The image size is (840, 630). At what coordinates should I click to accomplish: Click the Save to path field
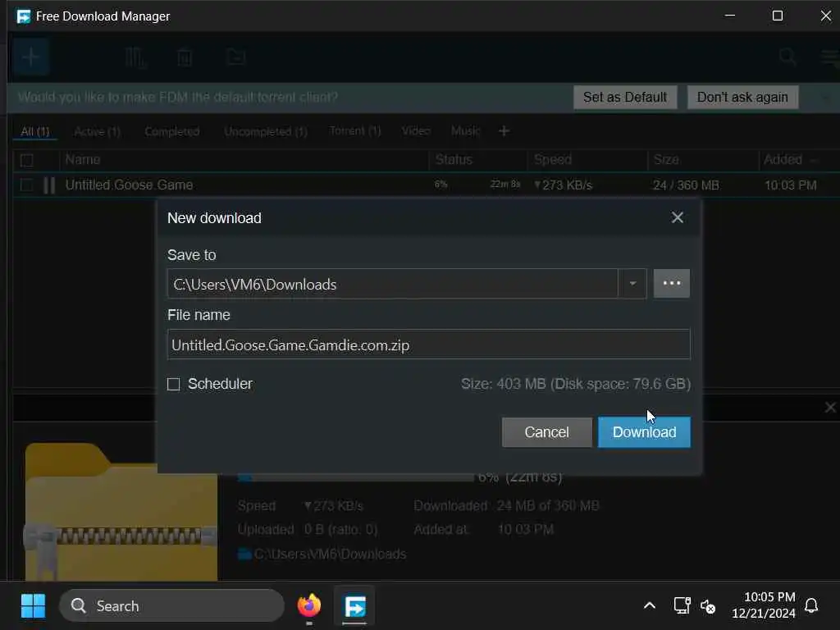point(393,283)
